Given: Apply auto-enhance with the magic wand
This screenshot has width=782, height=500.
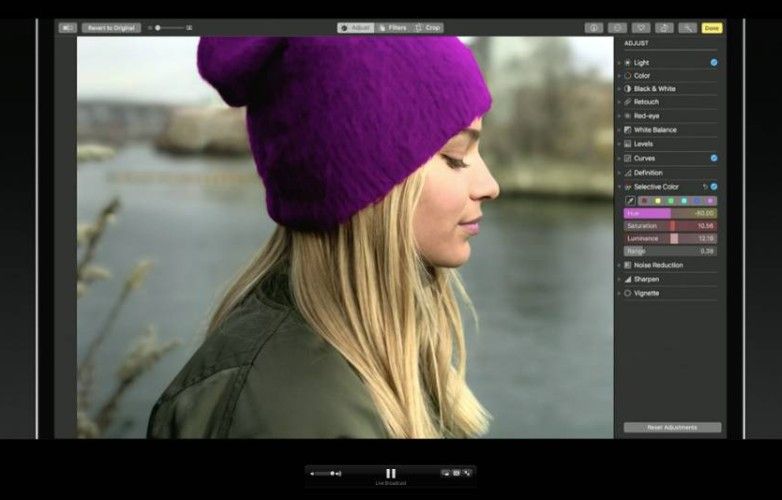Looking at the screenshot, I should pos(687,28).
